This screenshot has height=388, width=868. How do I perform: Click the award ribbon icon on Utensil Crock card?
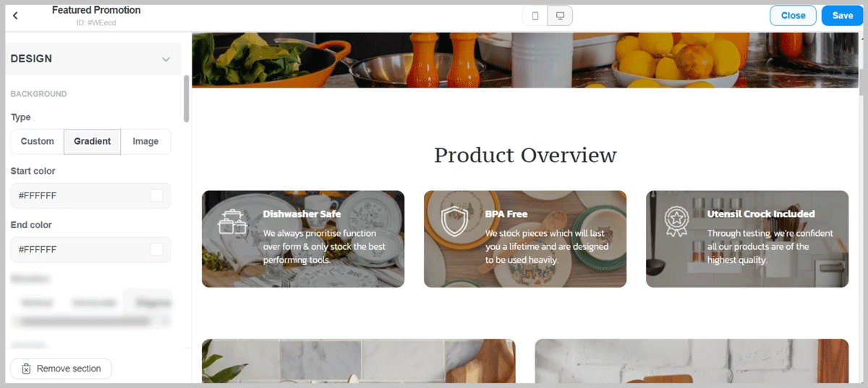pos(677,222)
